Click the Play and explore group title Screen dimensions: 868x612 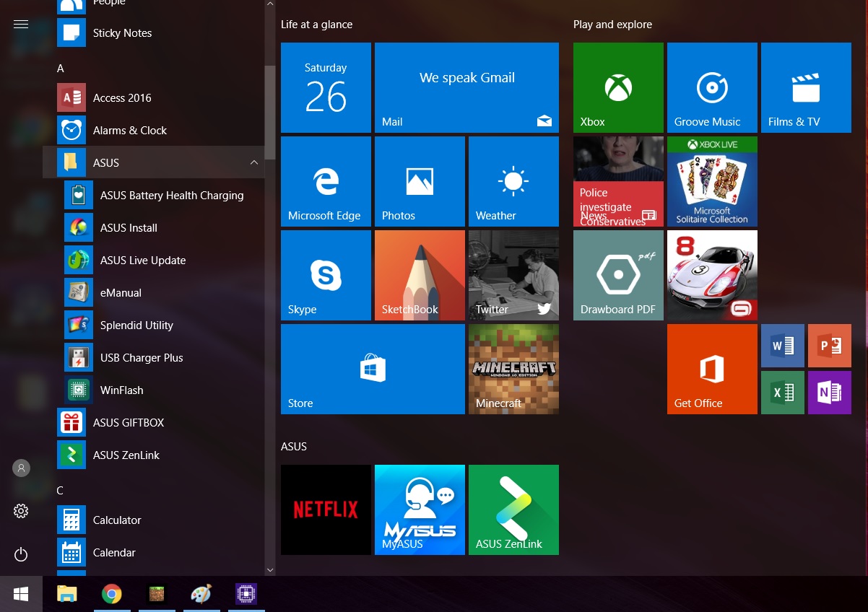coord(612,25)
